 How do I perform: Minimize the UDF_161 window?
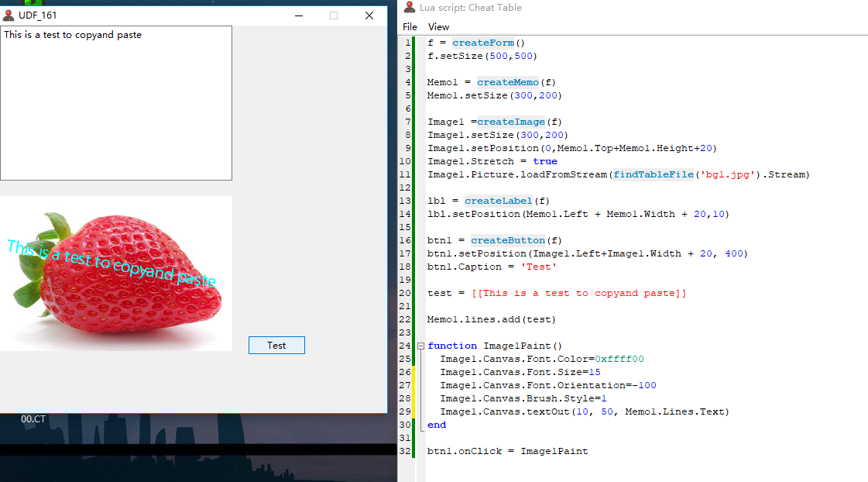(298, 15)
